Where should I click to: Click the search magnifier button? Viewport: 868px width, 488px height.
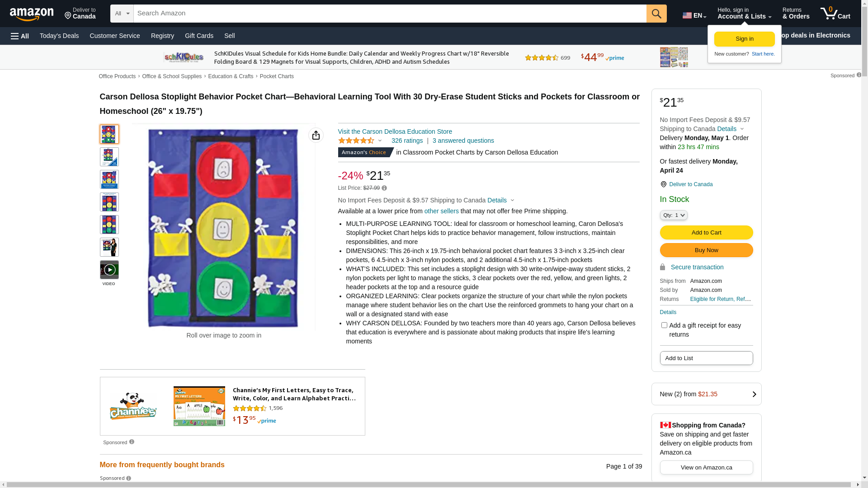point(656,14)
